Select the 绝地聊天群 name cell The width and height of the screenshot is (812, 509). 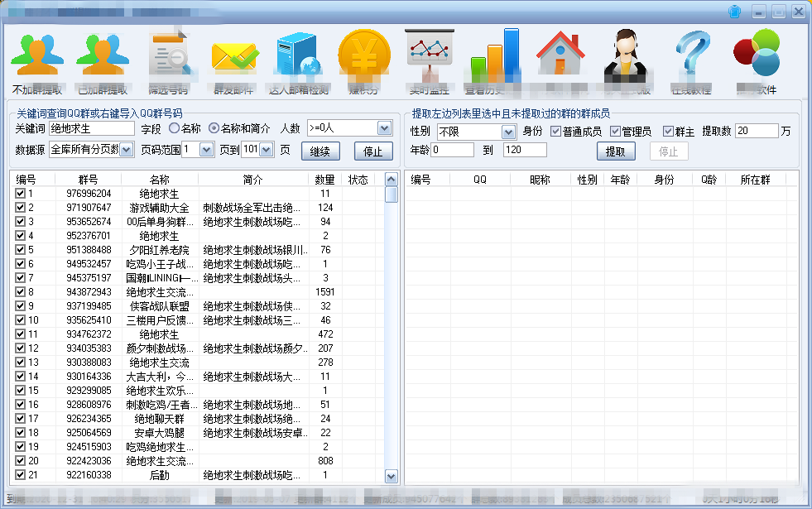click(x=160, y=419)
